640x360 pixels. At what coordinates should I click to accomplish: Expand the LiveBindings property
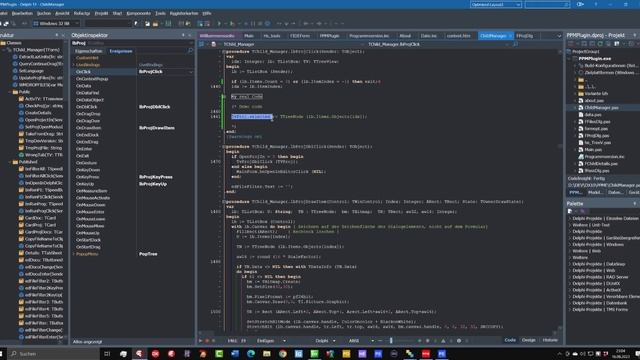(73, 65)
